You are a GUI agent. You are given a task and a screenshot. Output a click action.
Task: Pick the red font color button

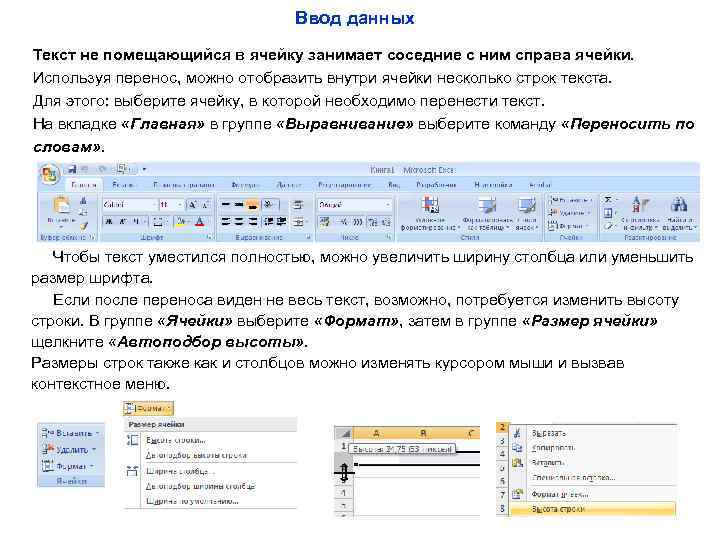point(199,222)
